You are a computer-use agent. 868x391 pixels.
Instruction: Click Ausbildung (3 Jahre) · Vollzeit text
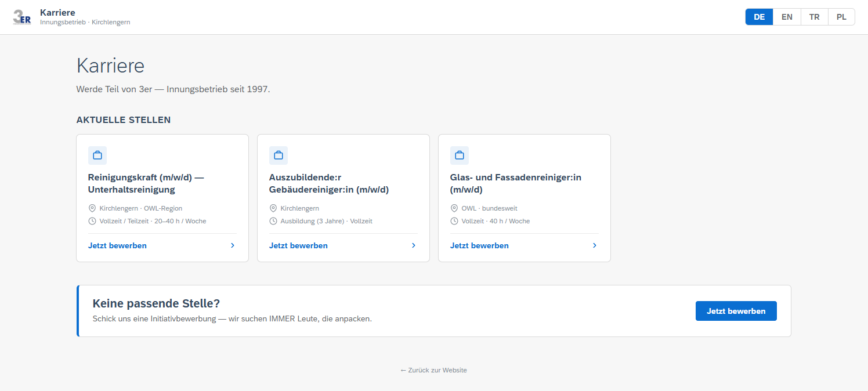pos(327,221)
